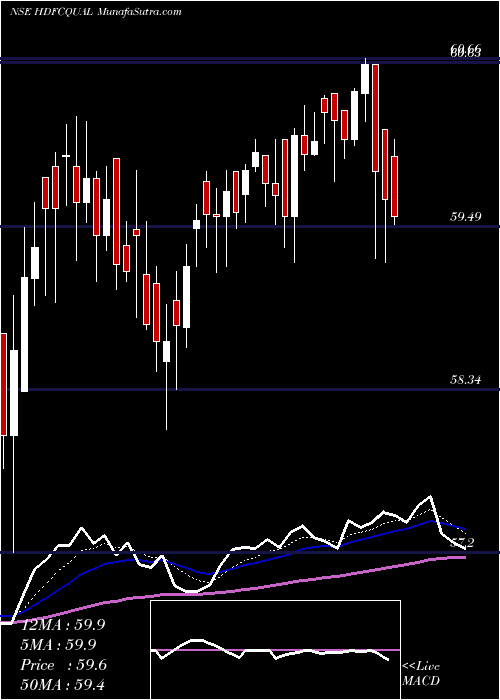This screenshot has width=500, height=700.
Task: Click the <<Live MACD label
Action: click(421, 673)
